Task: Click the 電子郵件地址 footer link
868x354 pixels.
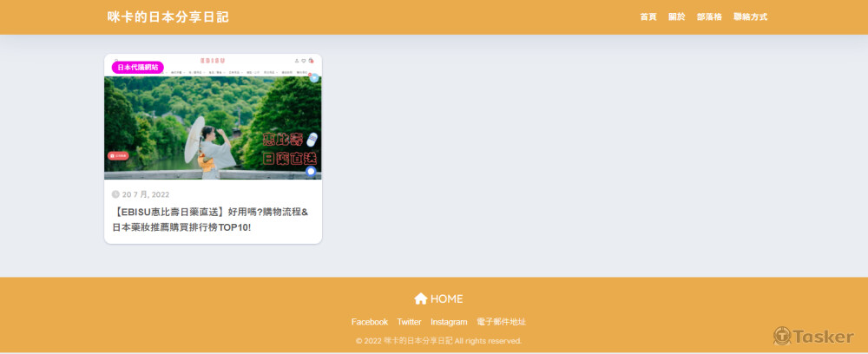Action: tap(501, 322)
